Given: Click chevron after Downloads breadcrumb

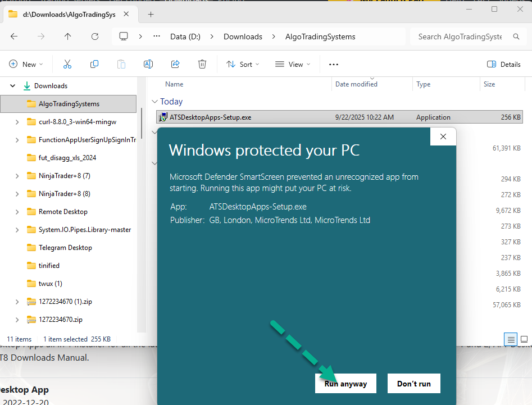Looking at the screenshot, I should 274,37.
